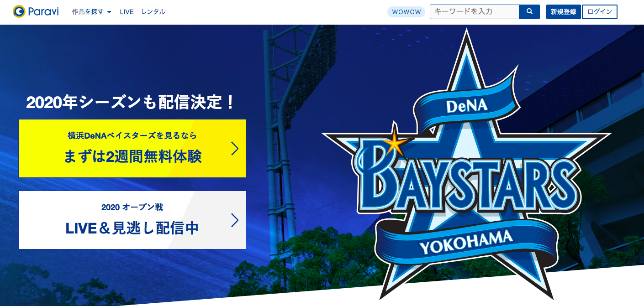The width and height of the screenshot is (644, 306).
Task: Click the yellow まずは2週間無料体験 banner
Action: [x=132, y=148]
